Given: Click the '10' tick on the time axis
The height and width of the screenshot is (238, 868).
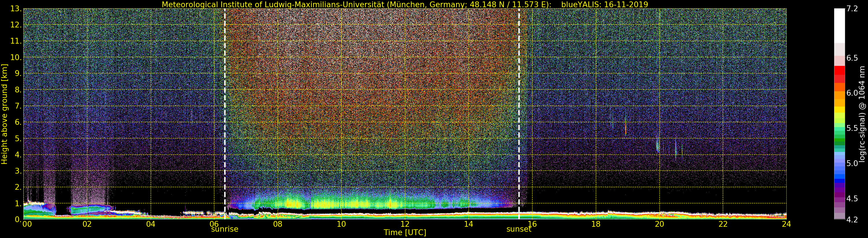Looking at the screenshot, I should pos(341,224).
